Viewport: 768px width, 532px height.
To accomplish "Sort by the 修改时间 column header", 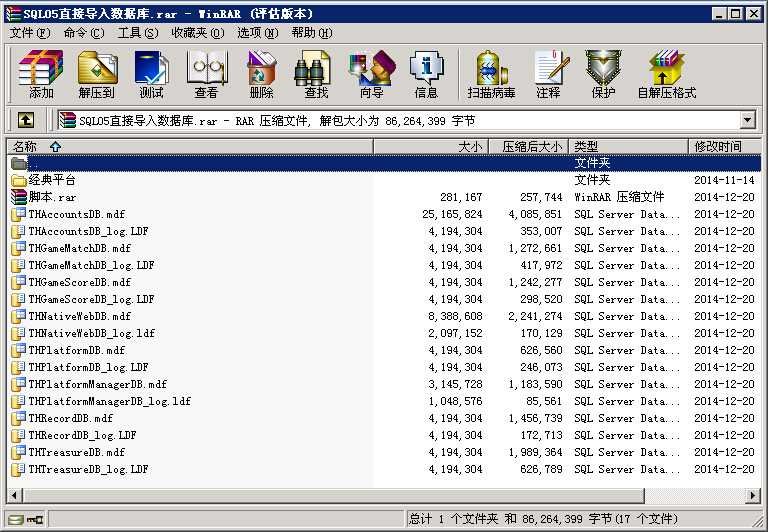I will click(x=725, y=146).
